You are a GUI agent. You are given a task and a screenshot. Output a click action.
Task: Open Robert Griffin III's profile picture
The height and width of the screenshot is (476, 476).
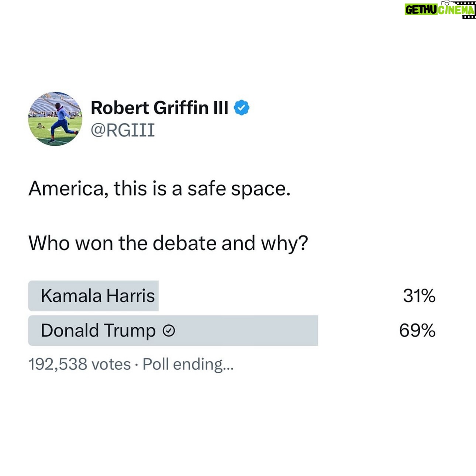(x=55, y=119)
